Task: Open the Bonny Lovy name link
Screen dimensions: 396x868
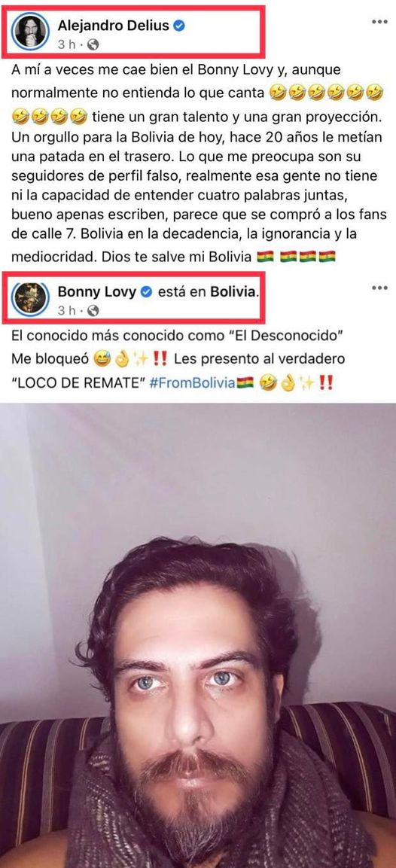Action: point(97,292)
